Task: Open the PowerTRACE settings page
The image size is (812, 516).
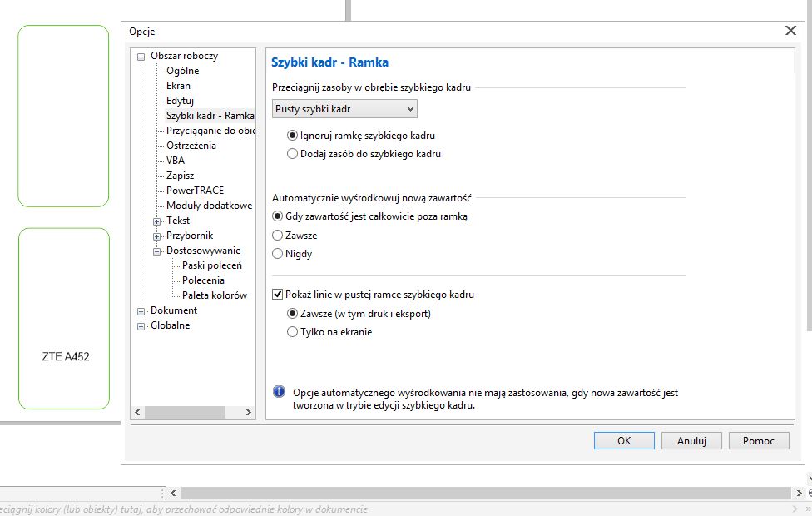Action: coord(195,191)
